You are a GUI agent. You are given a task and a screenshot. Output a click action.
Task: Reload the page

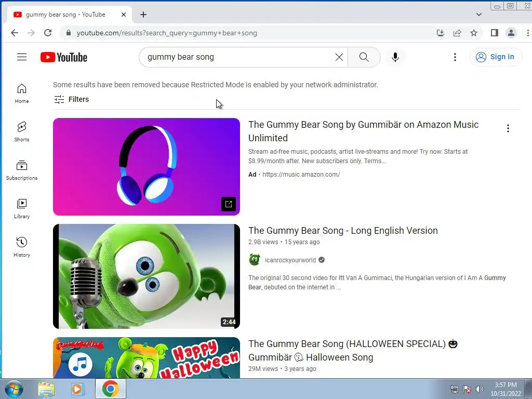(48, 33)
